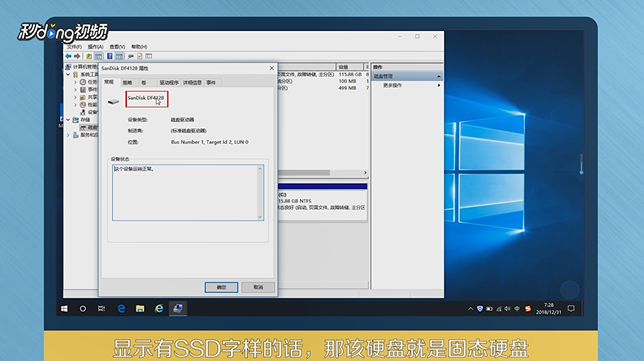Screen dimensions: 644x361
Task: Select the 499 MB volume row
Action: [323, 88]
